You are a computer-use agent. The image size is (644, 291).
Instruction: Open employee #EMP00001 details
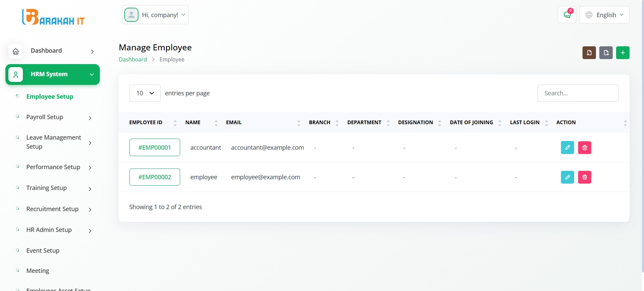155,148
